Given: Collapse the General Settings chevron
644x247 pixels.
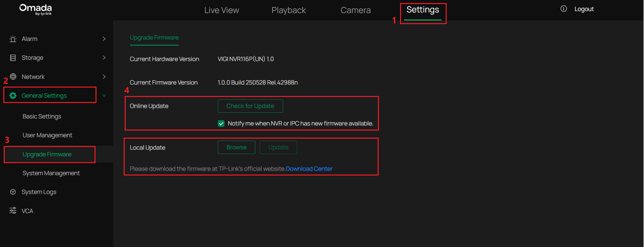Looking at the screenshot, I should pos(104,96).
